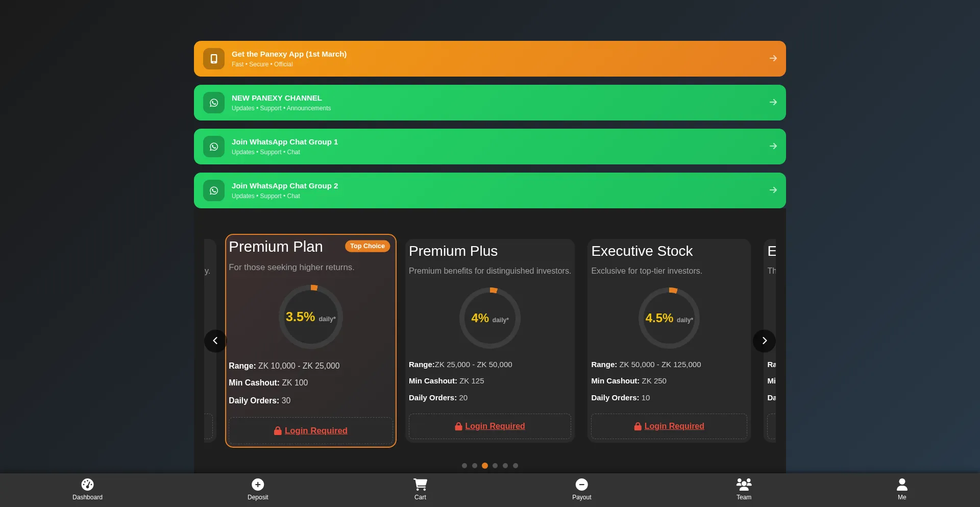Click the Range ZK 10,000 - ZK 25,000 text

point(284,366)
